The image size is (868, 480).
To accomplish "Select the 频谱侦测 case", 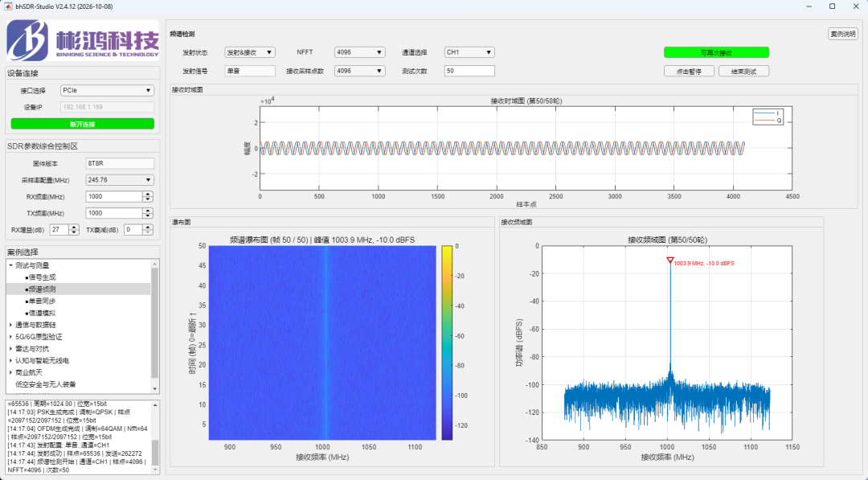I will pyautogui.click(x=42, y=289).
